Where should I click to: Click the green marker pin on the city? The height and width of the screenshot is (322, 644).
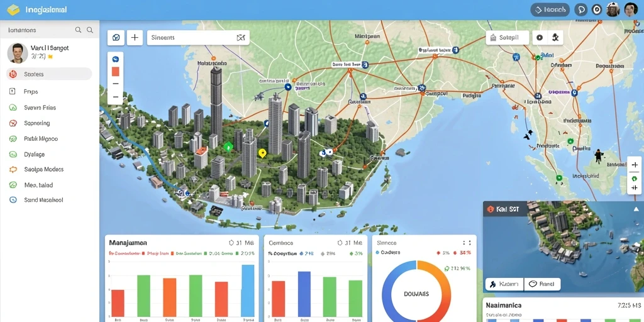(x=228, y=146)
